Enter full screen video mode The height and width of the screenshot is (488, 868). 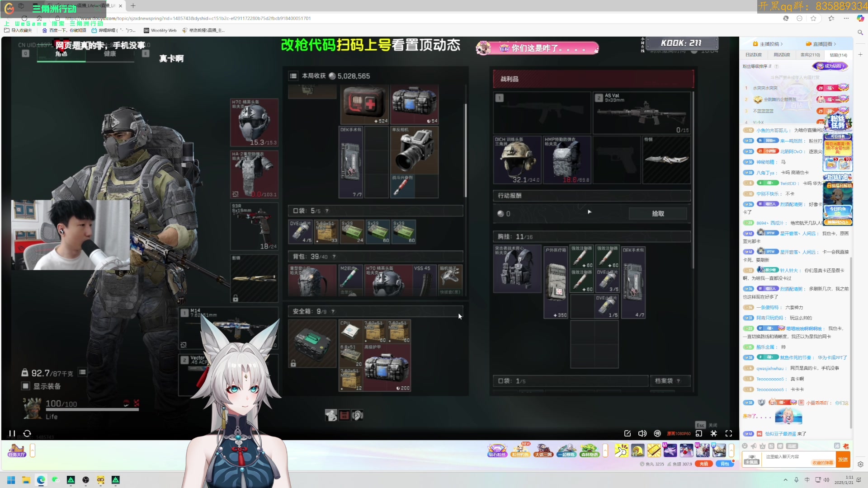point(729,433)
